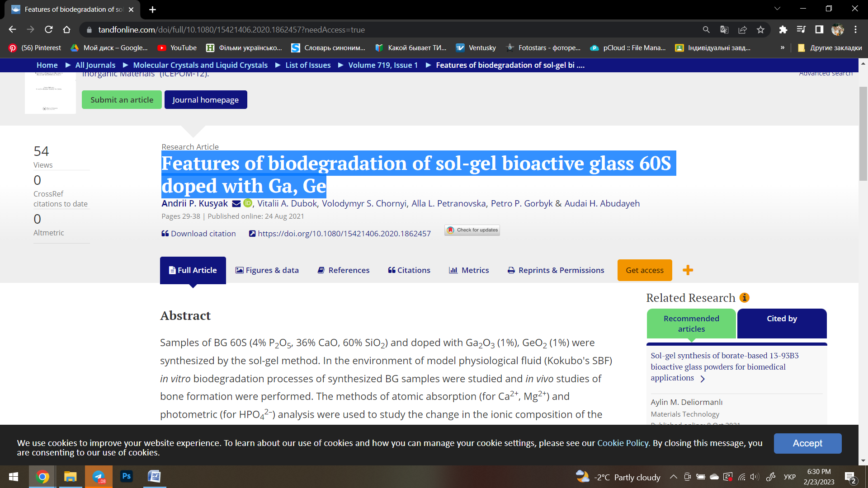The width and height of the screenshot is (868, 488).
Task: Open the volume control in tray
Action: pyautogui.click(x=755, y=477)
